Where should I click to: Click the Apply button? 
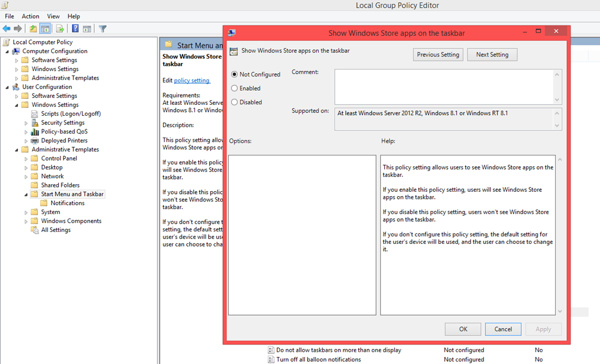tap(543, 329)
